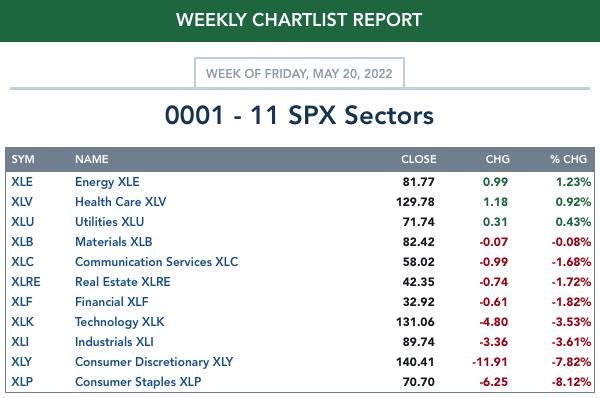Screen dimensions: 600x398
Task: Open the XLE symbol link
Action: [22, 182]
